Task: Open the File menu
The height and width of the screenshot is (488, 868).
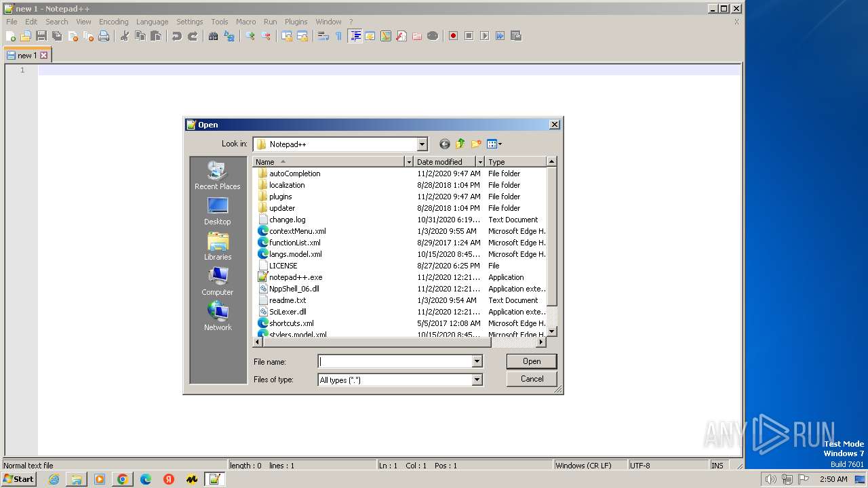Action: (x=12, y=22)
